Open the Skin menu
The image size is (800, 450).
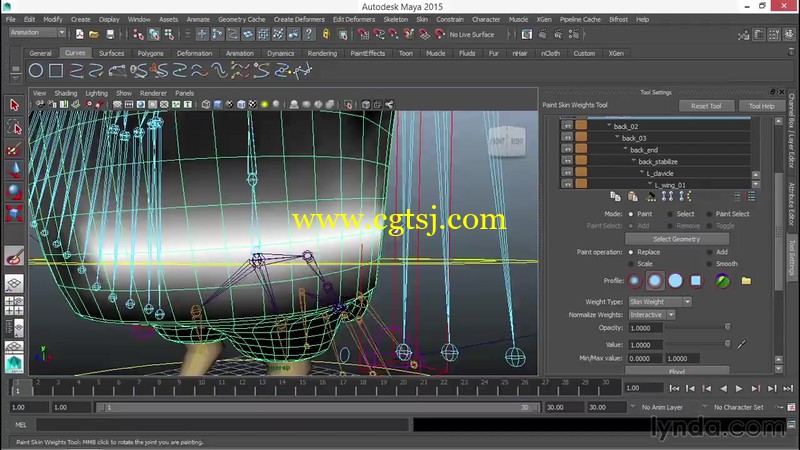pyautogui.click(x=422, y=19)
